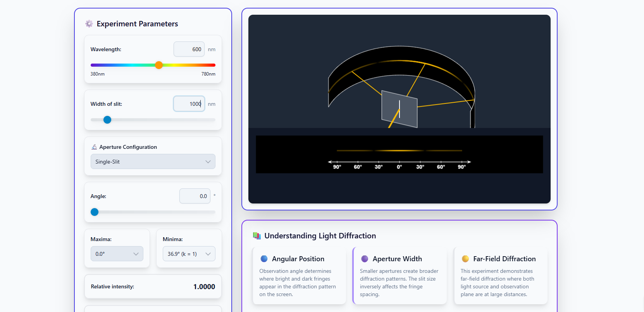
Task: Click the slit width input field showing 1000
Action: (189, 104)
